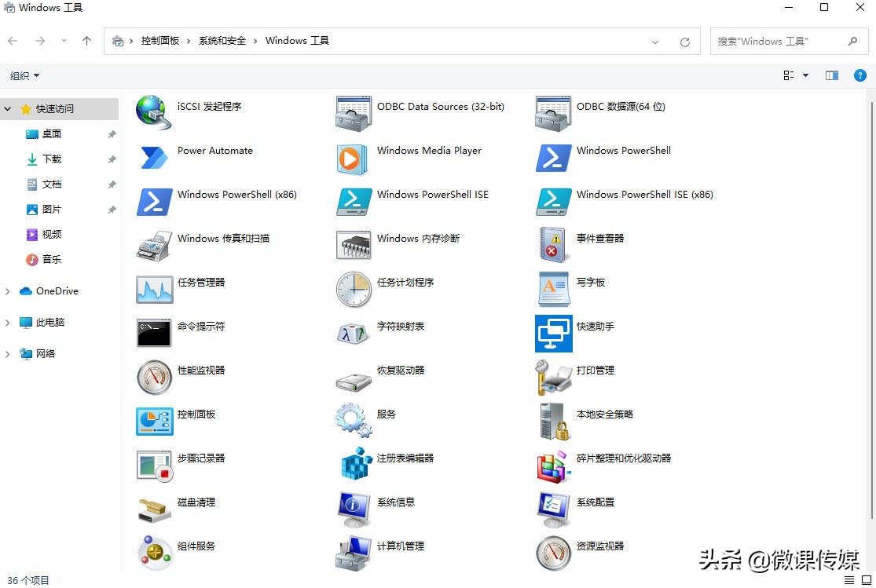Image resolution: width=876 pixels, height=588 pixels.
Task: Open Help with the blue question mark
Action: pos(860,75)
